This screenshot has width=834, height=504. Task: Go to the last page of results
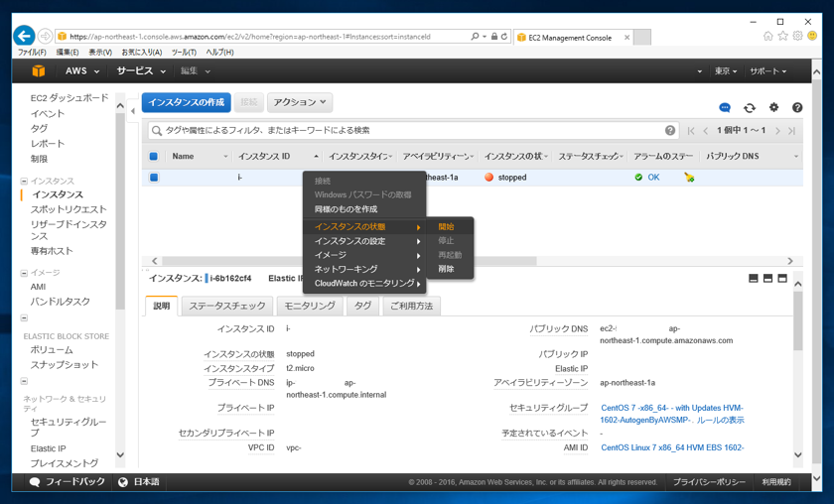791,131
